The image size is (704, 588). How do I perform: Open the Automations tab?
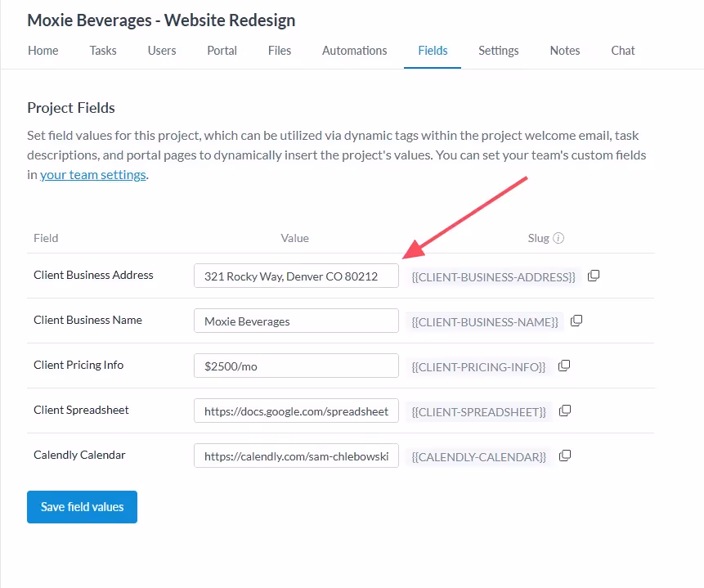coord(354,51)
